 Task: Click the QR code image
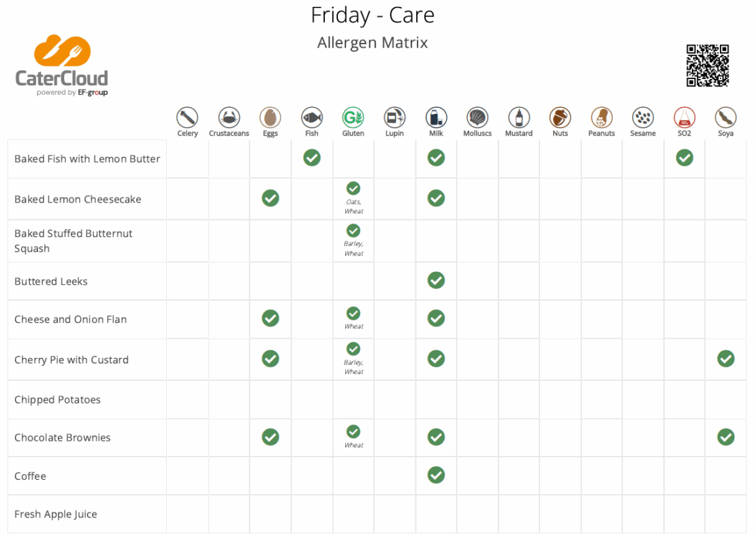(x=708, y=65)
